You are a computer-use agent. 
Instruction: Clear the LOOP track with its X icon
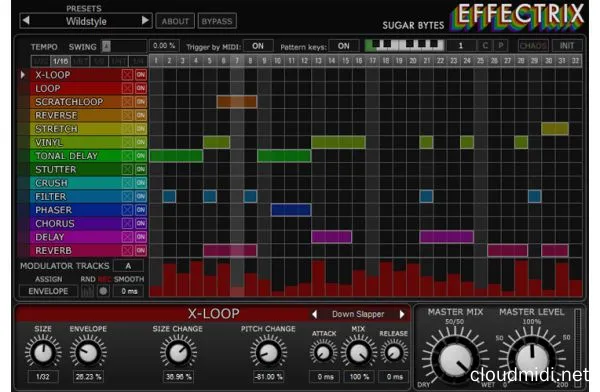click(127, 88)
